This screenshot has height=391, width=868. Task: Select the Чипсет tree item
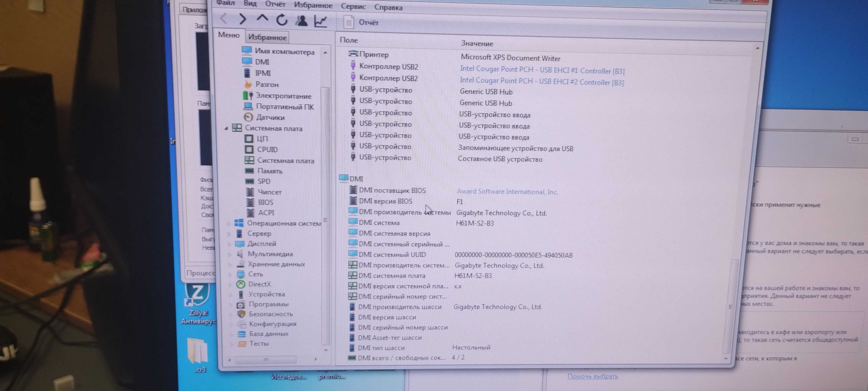[x=264, y=192]
